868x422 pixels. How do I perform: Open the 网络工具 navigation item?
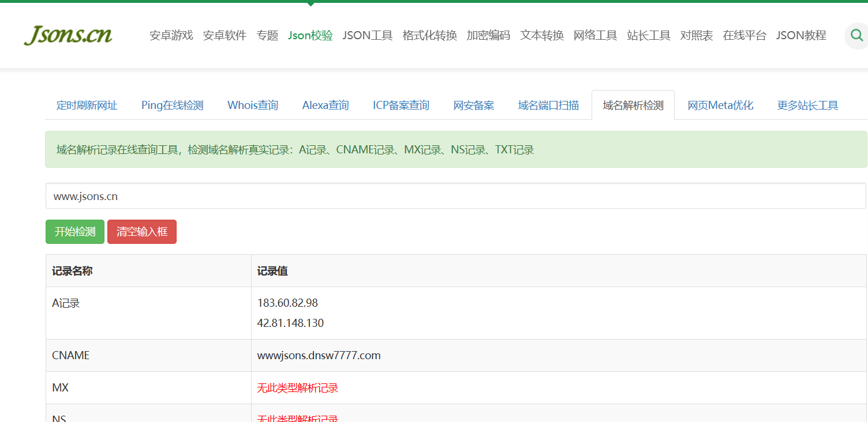[x=595, y=36]
